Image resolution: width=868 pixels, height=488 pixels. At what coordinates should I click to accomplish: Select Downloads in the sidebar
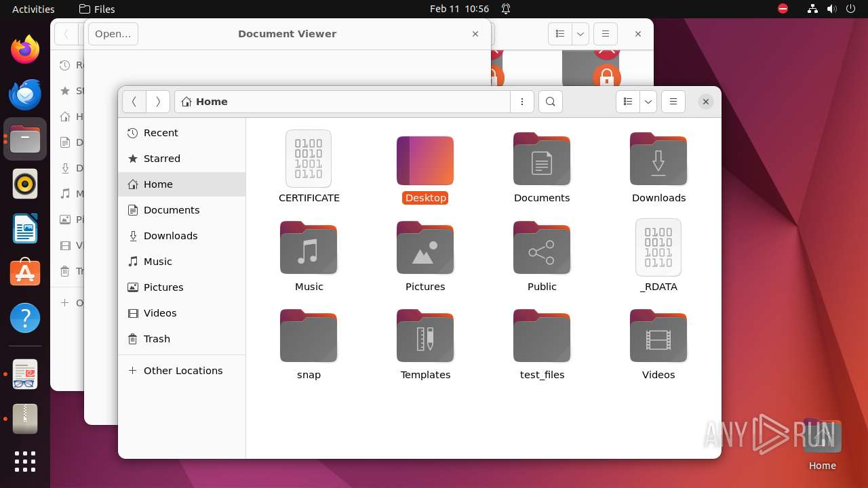click(x=182, y=236)
